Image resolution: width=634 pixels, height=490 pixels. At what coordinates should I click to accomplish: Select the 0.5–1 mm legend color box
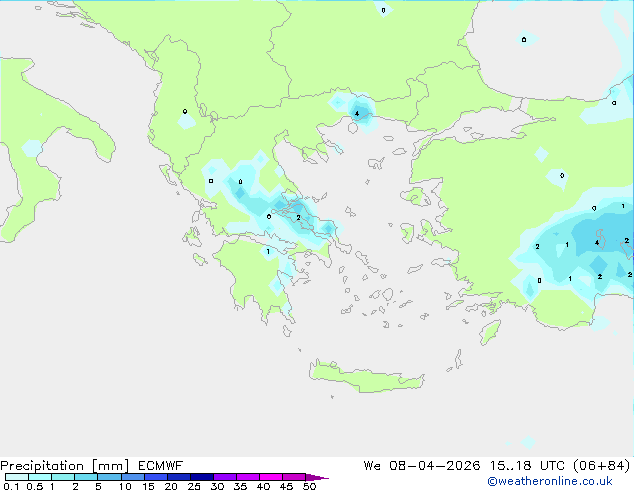click(40, 477)
